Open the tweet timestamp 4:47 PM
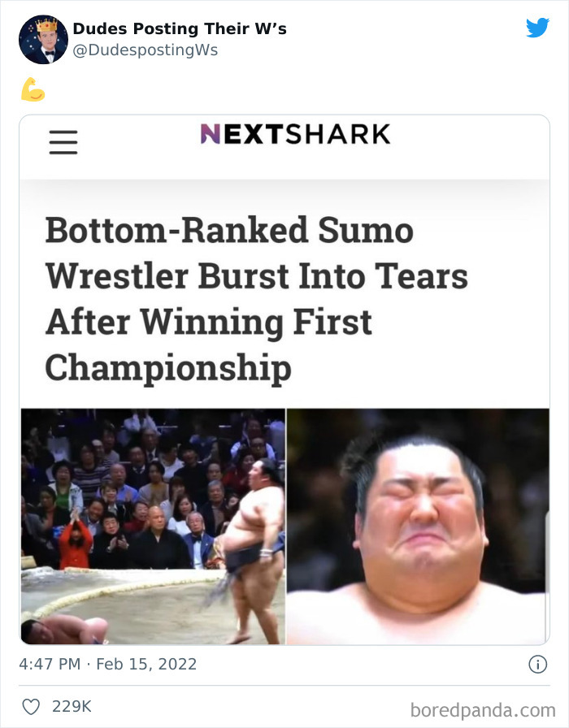 point(50,664)
